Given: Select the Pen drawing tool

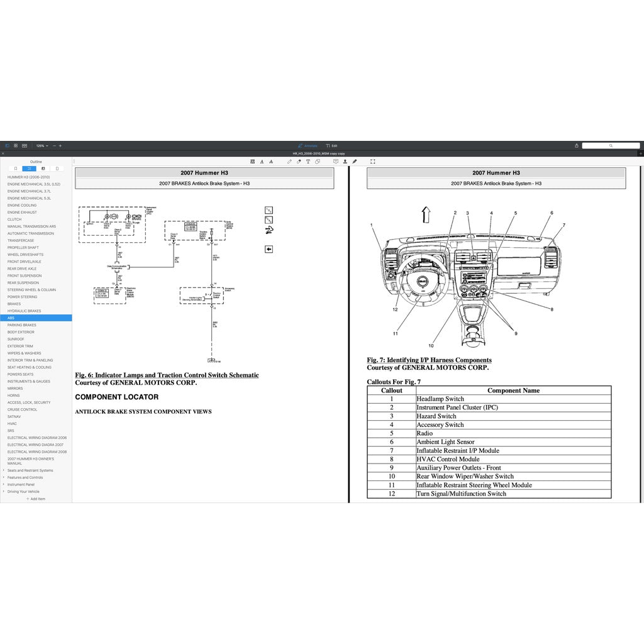Looking at the screenshot, I should 289,161.
